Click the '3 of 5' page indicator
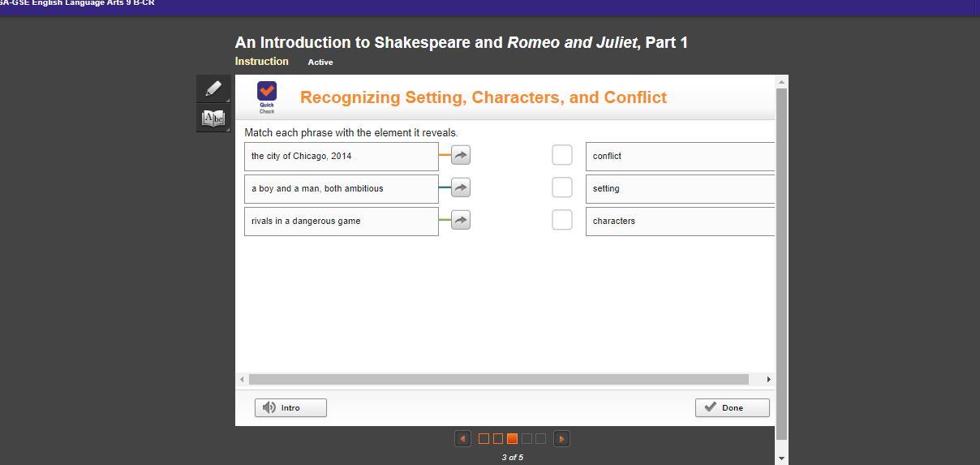Viewport: 980px width, 465px height. (x=512, y=458)
